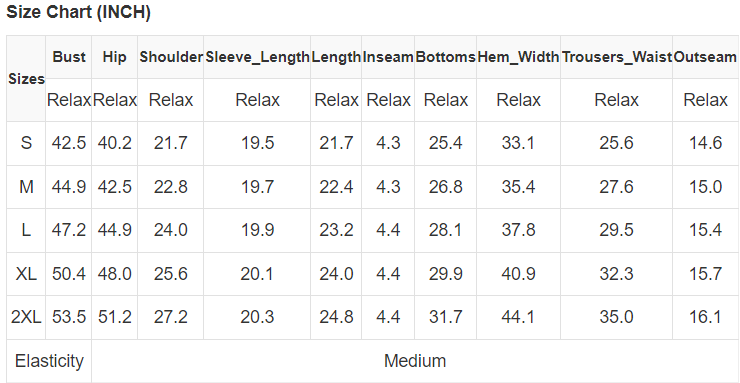Select the M size row label

point(26,187)
